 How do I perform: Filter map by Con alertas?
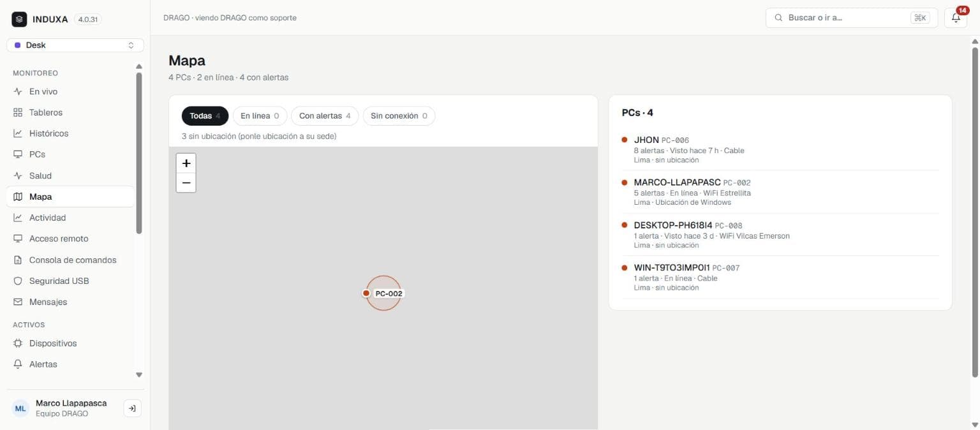[x=325, y=116]
